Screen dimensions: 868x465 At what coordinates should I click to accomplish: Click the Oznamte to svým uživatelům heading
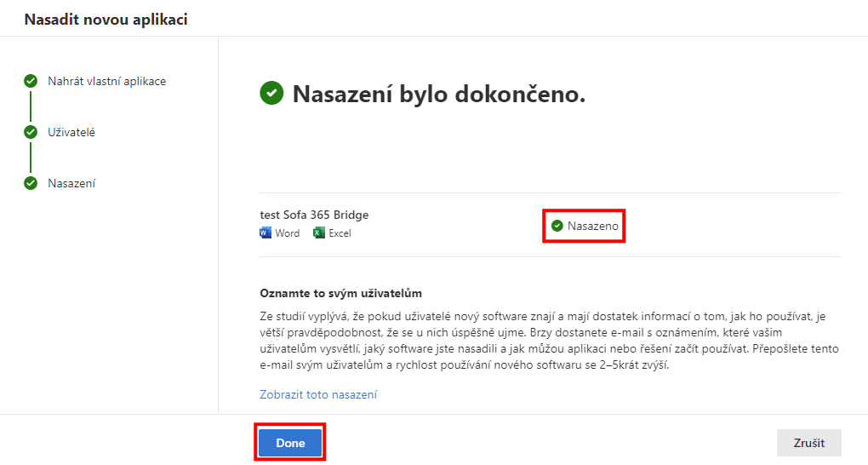pos(340,293)
